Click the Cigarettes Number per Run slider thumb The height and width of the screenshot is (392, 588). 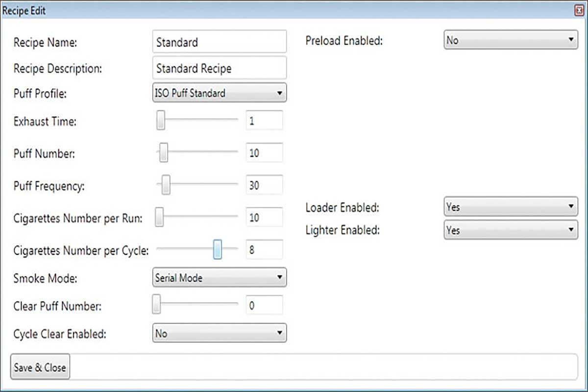point(159,218)
